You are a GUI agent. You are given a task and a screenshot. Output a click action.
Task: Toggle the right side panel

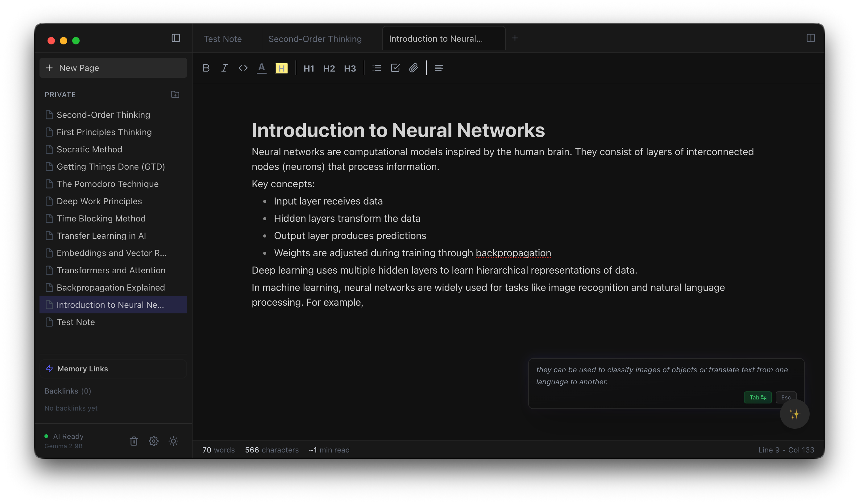point(811,38)
